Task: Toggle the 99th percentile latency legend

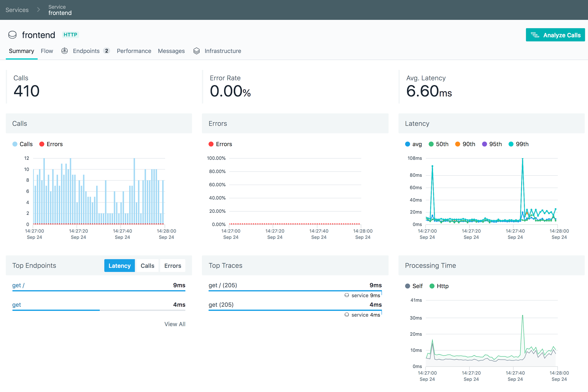Action: pyautogui.click(x=518, y=144)
